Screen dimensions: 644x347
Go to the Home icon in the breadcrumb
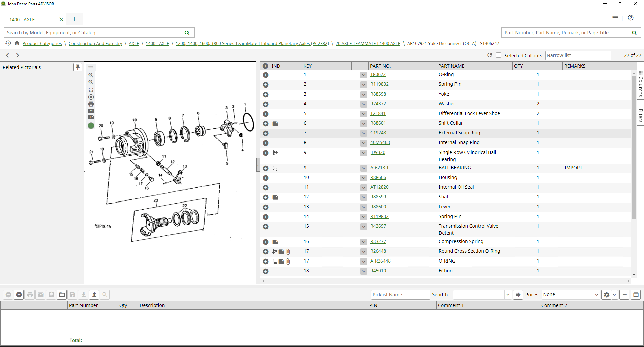coord(17,43)
